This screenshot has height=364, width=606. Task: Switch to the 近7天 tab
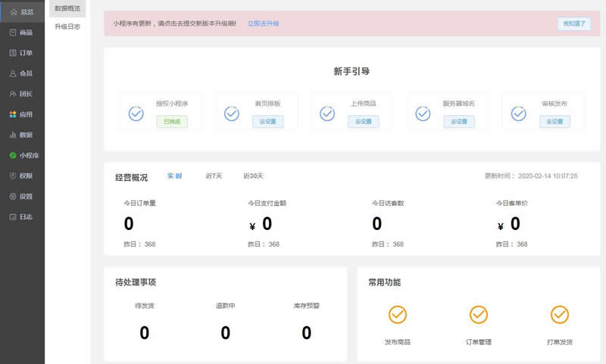[x=214, y=176]
